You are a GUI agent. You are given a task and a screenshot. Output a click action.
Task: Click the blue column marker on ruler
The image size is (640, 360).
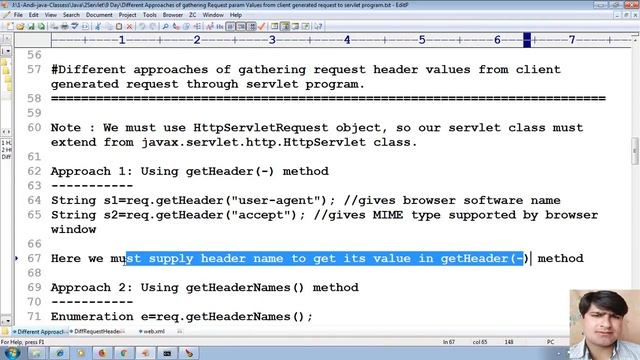527,40
